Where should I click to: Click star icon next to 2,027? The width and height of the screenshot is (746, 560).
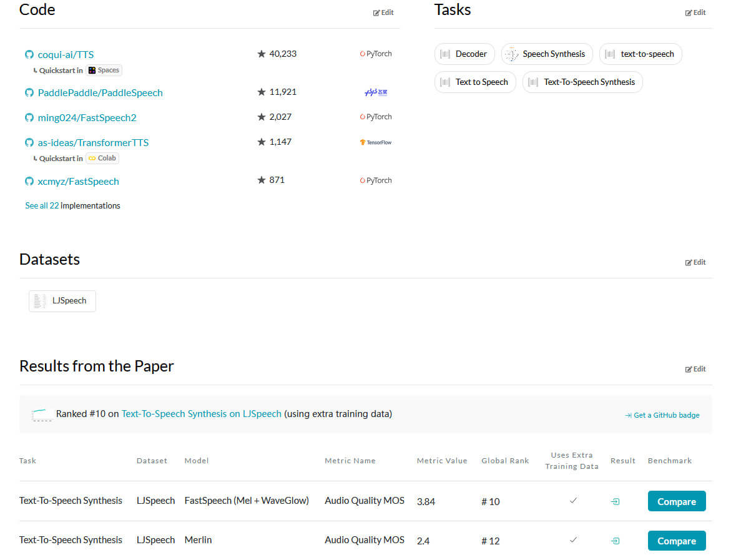coord(261,117)
